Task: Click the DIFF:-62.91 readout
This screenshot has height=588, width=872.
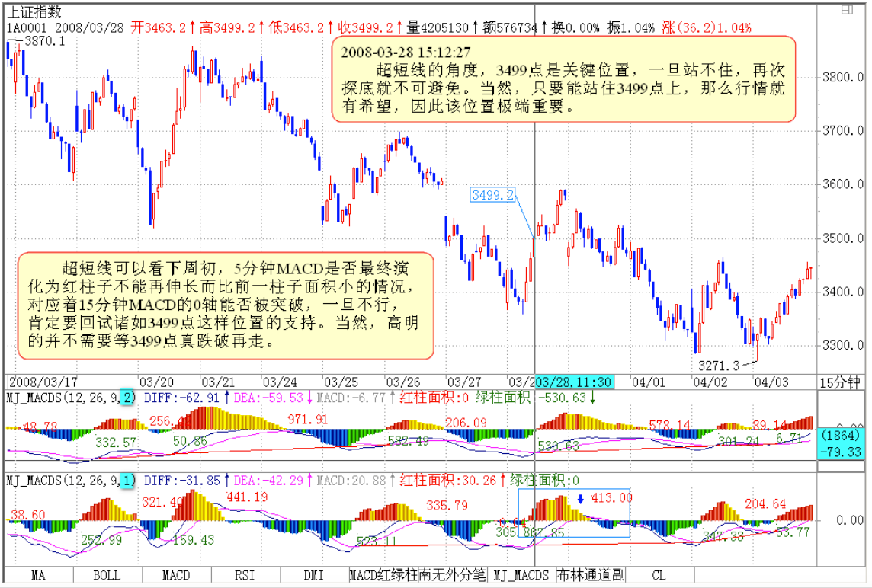Action: 182,398
